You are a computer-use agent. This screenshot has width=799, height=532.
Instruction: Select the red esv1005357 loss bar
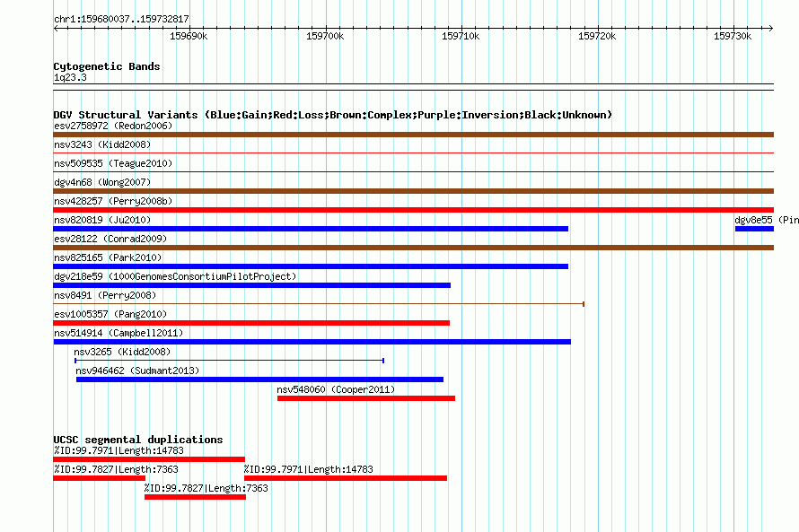tap(251, 323)
